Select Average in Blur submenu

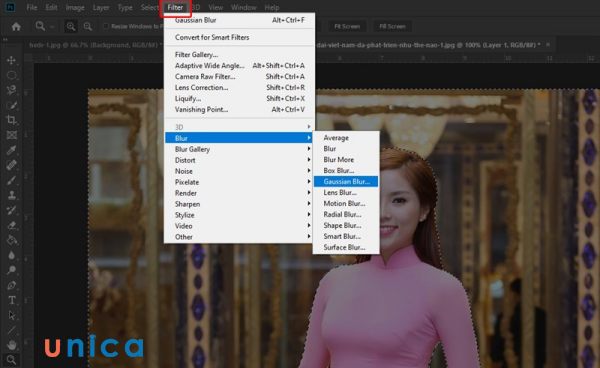coord(346,138)
